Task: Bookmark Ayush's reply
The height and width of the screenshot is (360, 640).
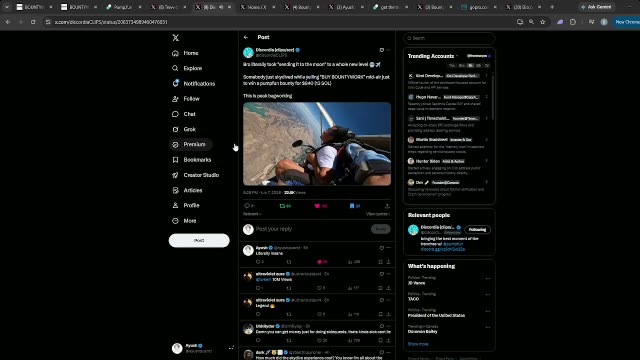Action: (x=380, y=262)
